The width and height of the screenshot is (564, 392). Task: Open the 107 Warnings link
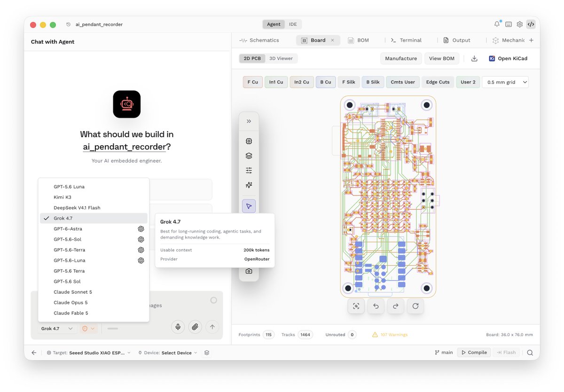point(390,335)
